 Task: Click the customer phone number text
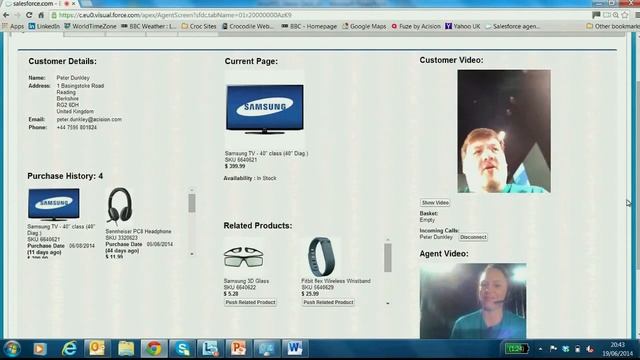coord(77,128)
